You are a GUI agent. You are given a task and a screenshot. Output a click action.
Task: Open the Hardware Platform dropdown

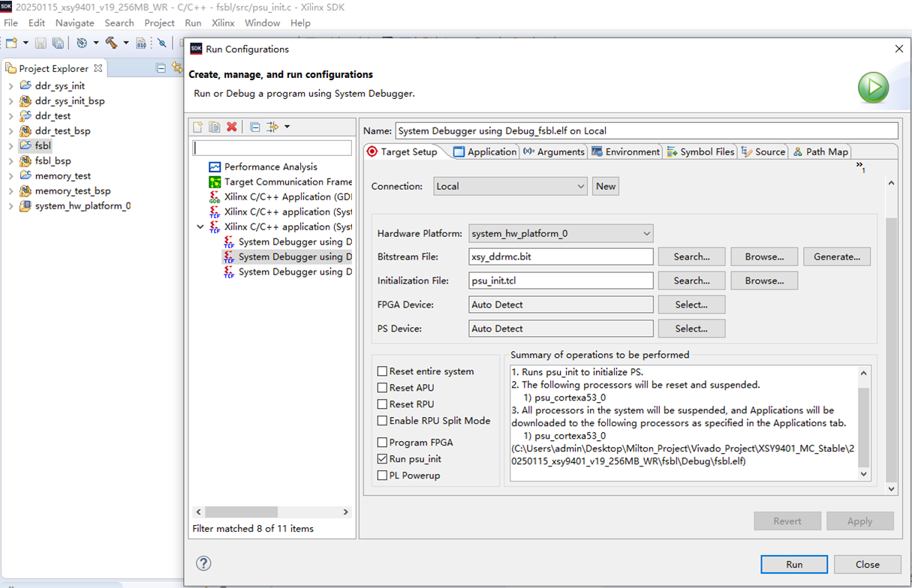pos(646,233)
